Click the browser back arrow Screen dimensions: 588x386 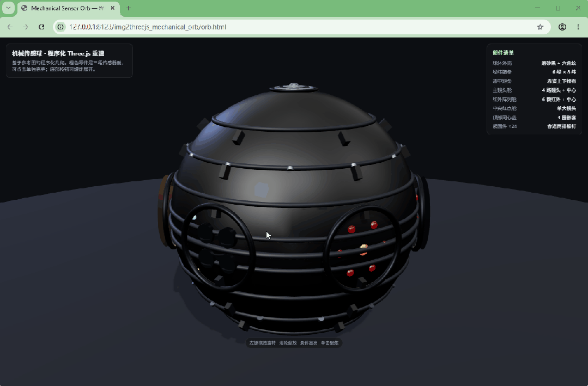pos(10,27)
